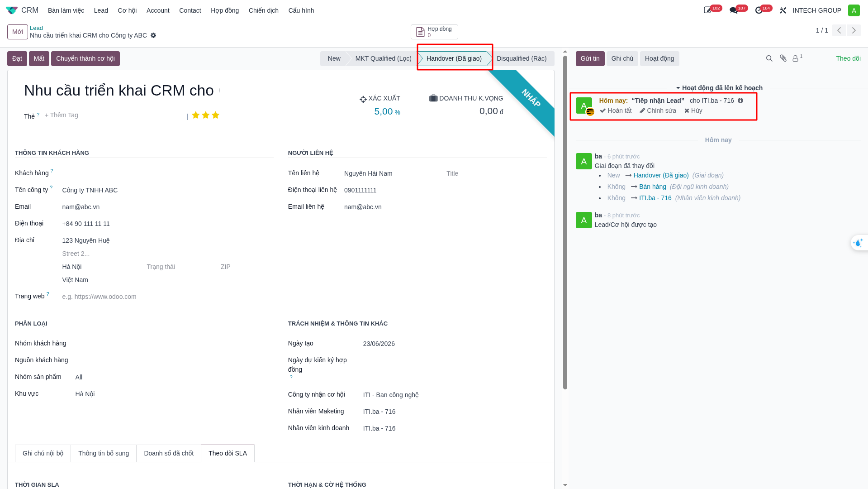868x489 pixels.
Task: Search messages in the chatter
Action: point(769,58)
